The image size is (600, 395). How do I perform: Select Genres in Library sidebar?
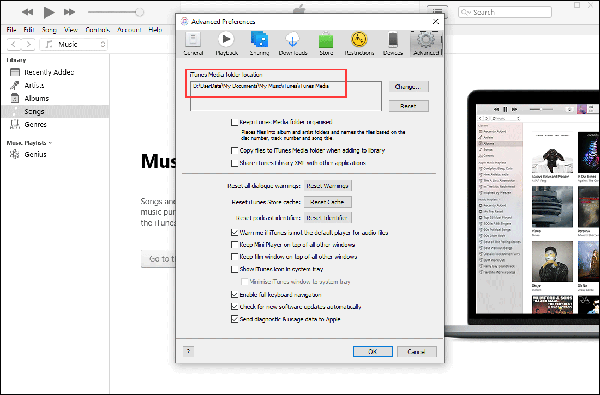[x=55, y=124]
